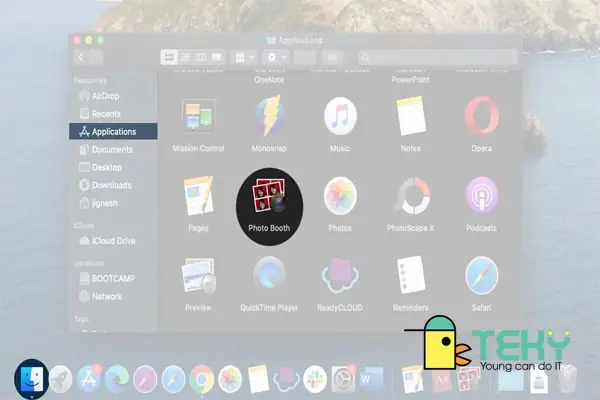Open Launchpad from the Dock
The width and height of the screenshot is (600, 400).
(60, 379)
